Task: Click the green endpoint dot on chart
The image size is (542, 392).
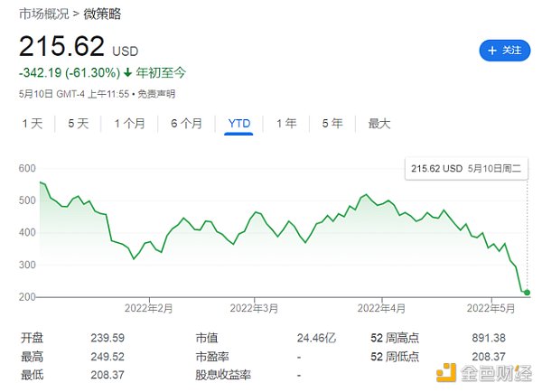Action: tap(527, 293)
